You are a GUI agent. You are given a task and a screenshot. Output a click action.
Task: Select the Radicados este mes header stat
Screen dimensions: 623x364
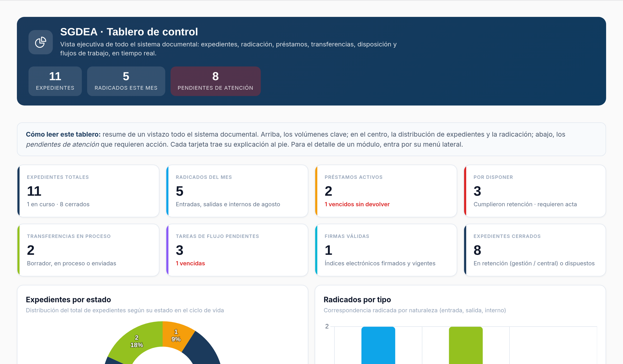point(126,81)
